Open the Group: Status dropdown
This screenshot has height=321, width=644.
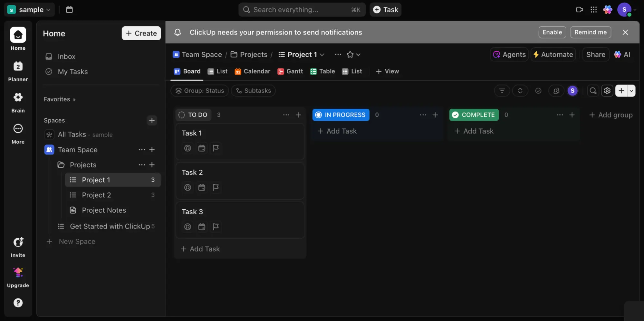pos(199,91)
